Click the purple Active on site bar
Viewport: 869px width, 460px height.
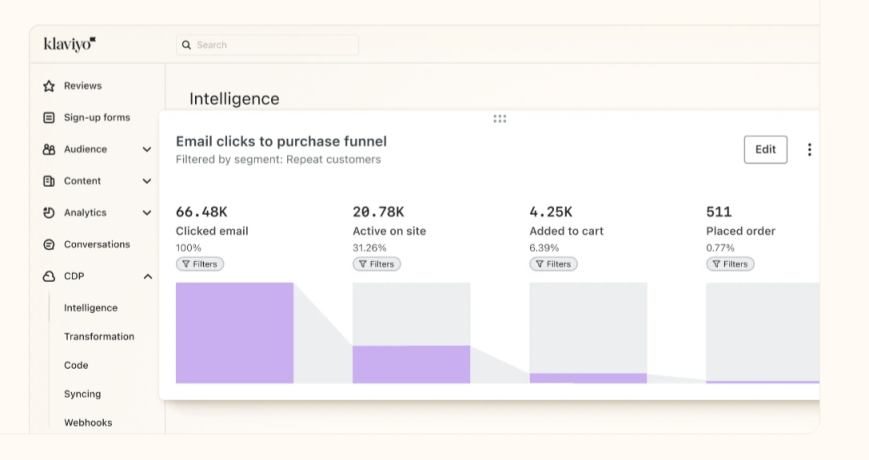(x=411, y=364)
